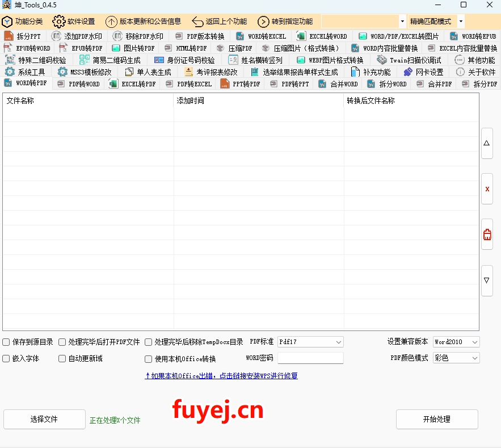Viewport: 501px width, 448px height.
Task: Switch to the PDF转EXCEL tab
Action: 189,84
